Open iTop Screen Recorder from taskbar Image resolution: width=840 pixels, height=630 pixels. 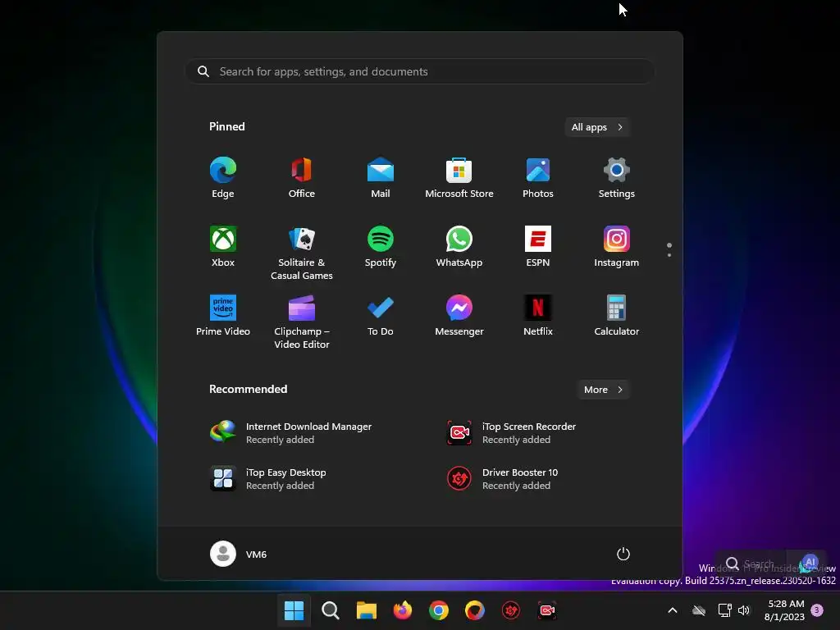(x=547, y=610)
